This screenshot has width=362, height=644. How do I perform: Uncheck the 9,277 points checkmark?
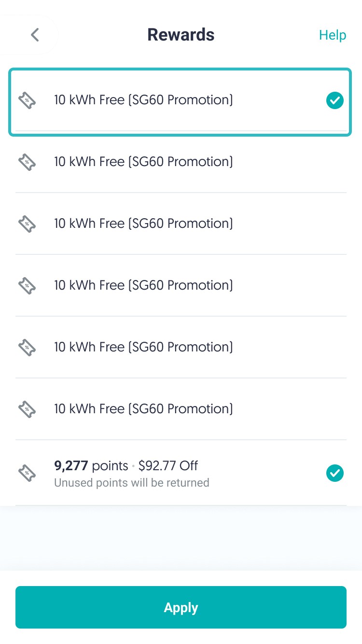[x=335, y=473]
